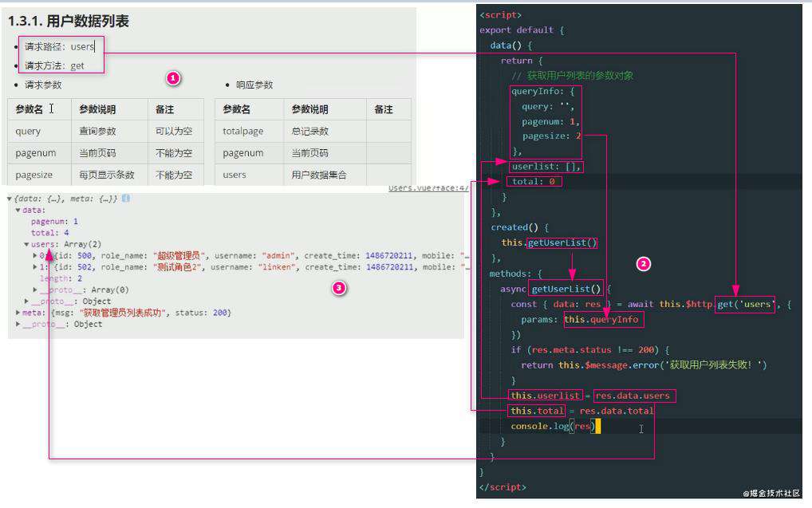Image resolution: width=812 pixels, height=508 pixels.
Task: Click the pagenum: 1 console value
Action: (x=54, y=222)
